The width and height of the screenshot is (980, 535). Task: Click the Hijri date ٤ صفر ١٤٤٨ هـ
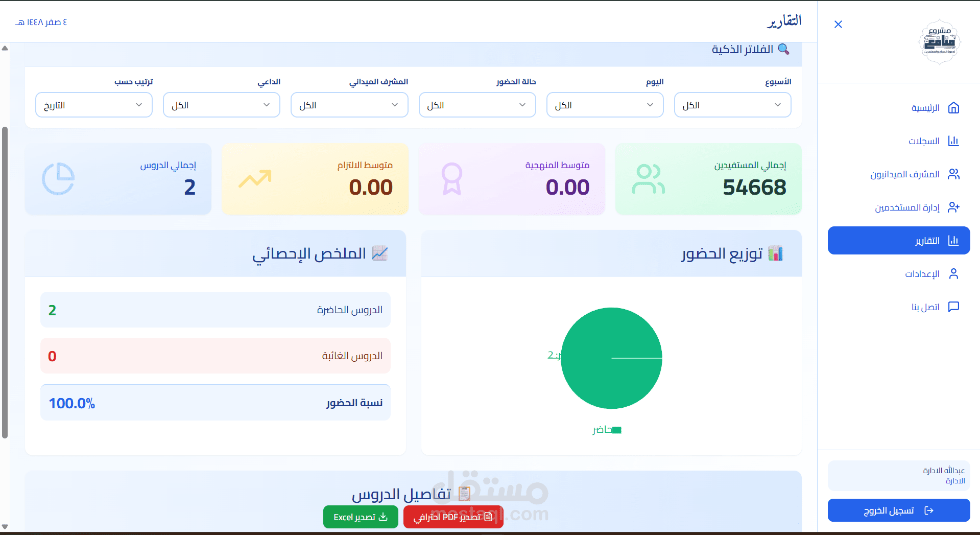pos(41,22)
